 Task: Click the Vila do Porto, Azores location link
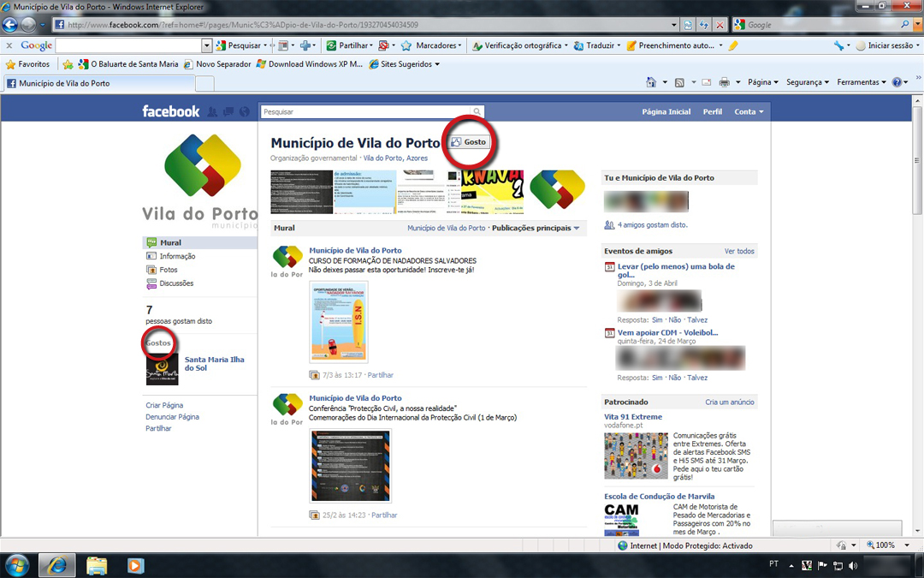pos(395,158)
